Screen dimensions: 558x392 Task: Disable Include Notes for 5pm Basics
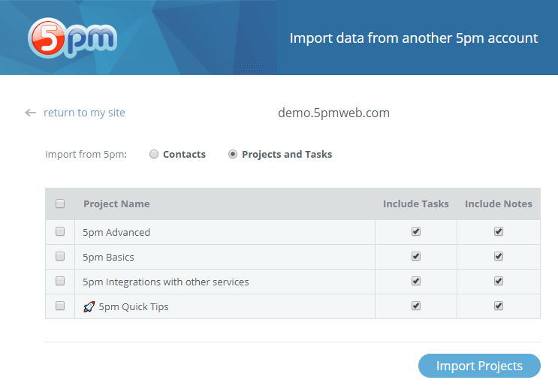(499, 257)
